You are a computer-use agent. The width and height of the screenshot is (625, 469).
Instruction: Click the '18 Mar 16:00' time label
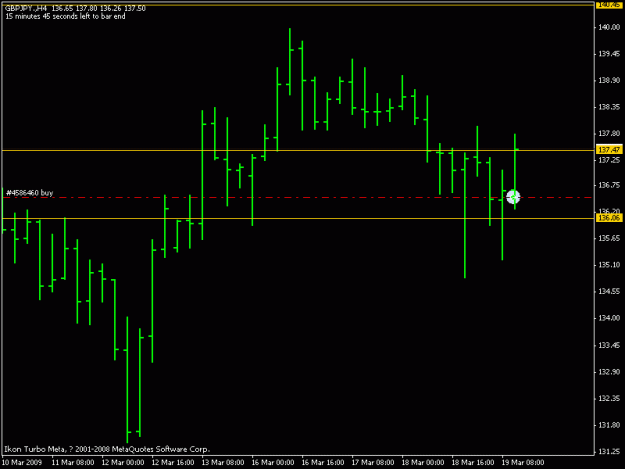473,463
